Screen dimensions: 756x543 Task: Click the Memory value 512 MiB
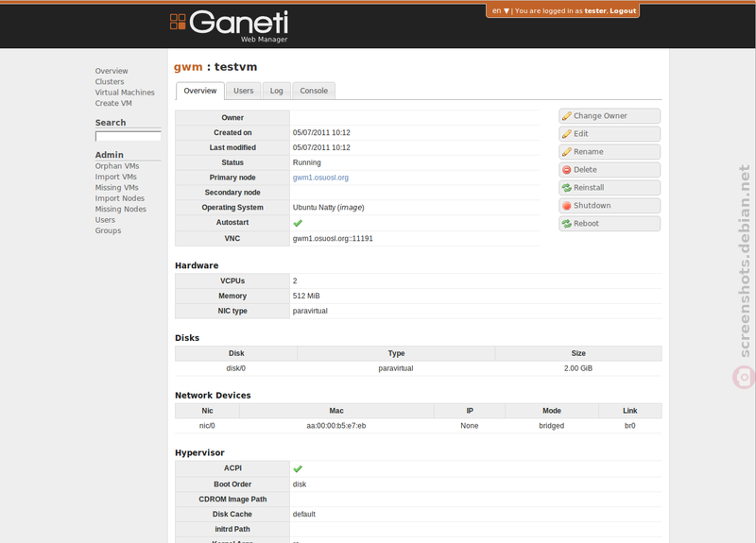pos(306,296)
